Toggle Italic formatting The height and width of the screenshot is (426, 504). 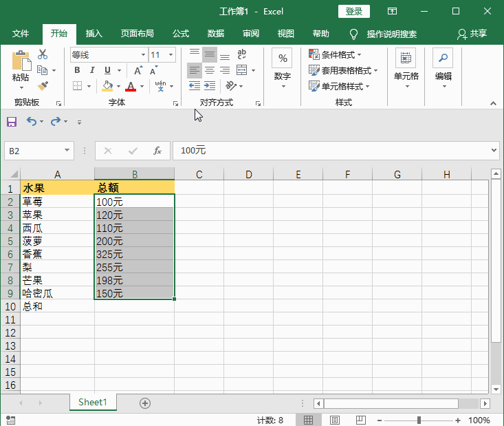pyautogui.click(x=92, y=70)
